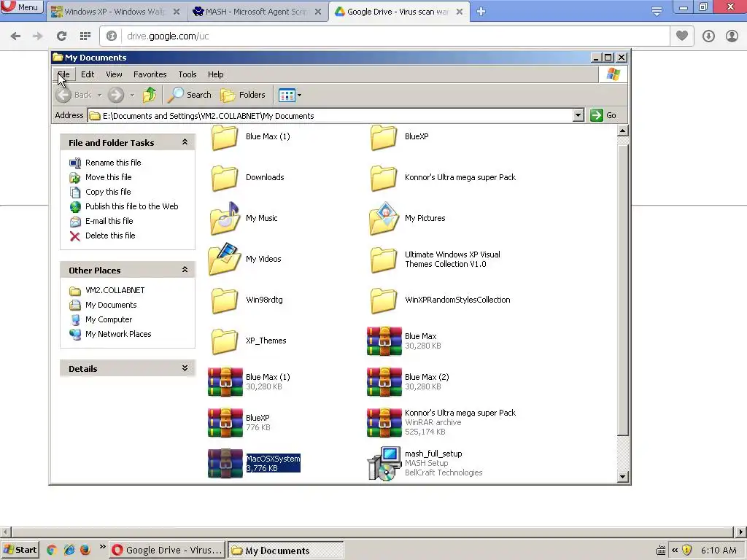
Task: Expand the Forward history dropdown arrow
Action: click(x=132, y=95)
